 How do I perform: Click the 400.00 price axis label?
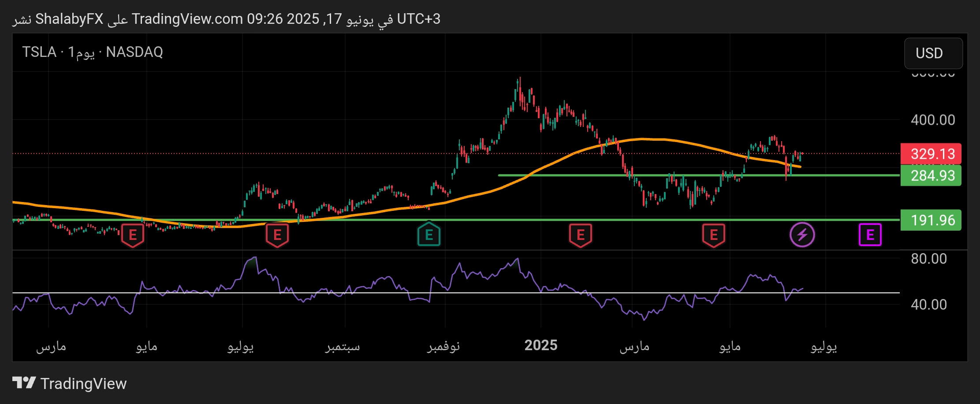tap(933, 120)
